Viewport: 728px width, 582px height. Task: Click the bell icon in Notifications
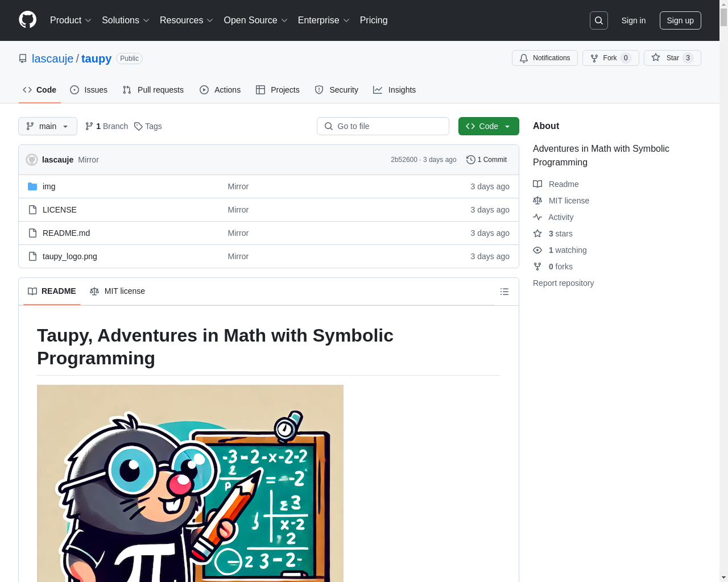pos(524,58)
